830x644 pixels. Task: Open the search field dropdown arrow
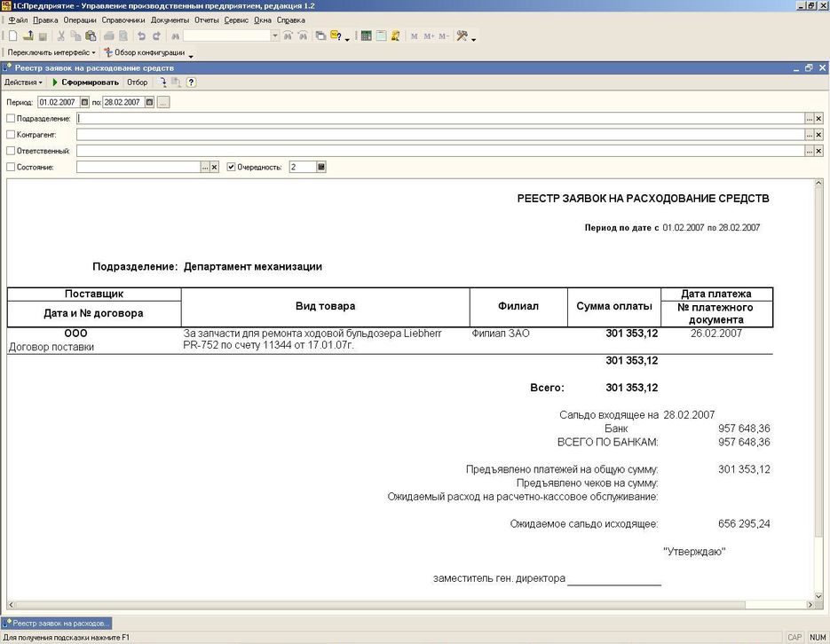pyautogui.click(x=274, y=36)
